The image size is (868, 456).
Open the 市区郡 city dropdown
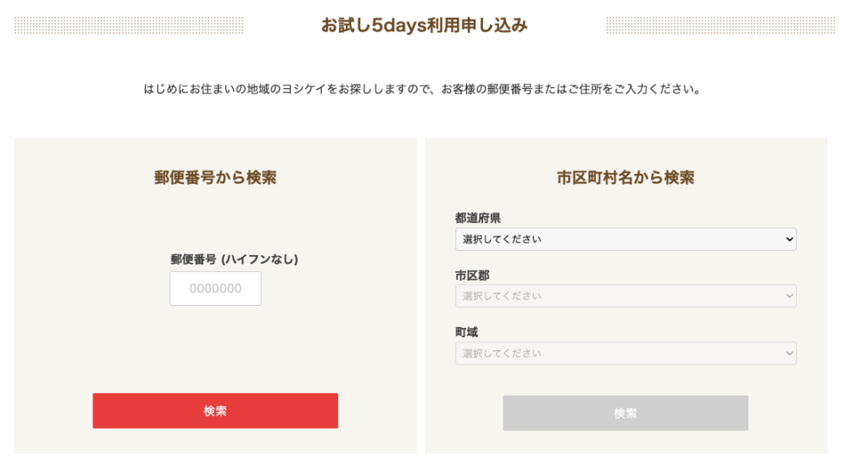[625, 297]
